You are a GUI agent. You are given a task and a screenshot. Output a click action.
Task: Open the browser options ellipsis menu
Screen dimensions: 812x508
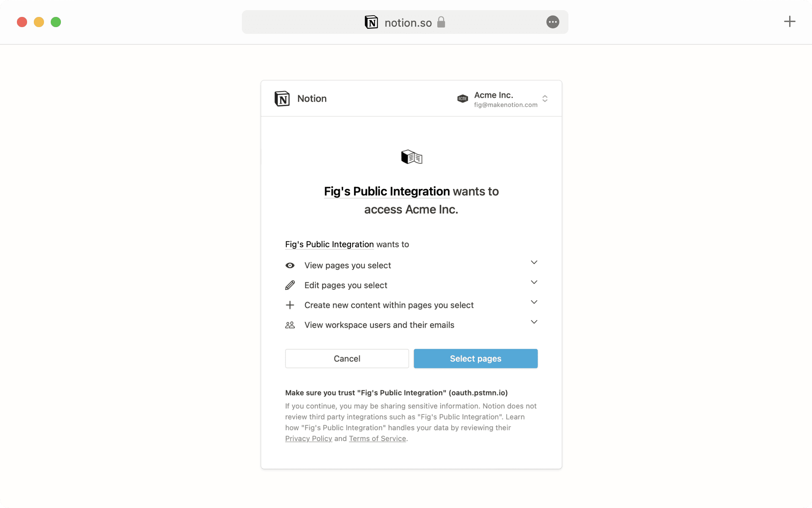pyautogui.click(x=553, y=22)
